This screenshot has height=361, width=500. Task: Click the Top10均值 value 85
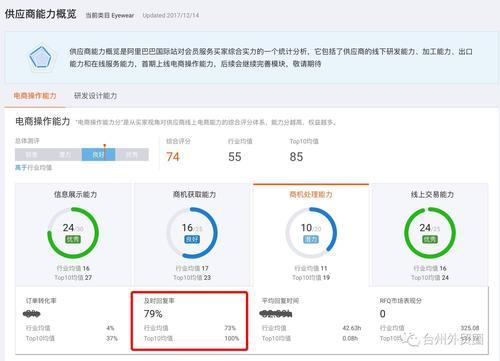pyautogui.click(x=296, y=157)
